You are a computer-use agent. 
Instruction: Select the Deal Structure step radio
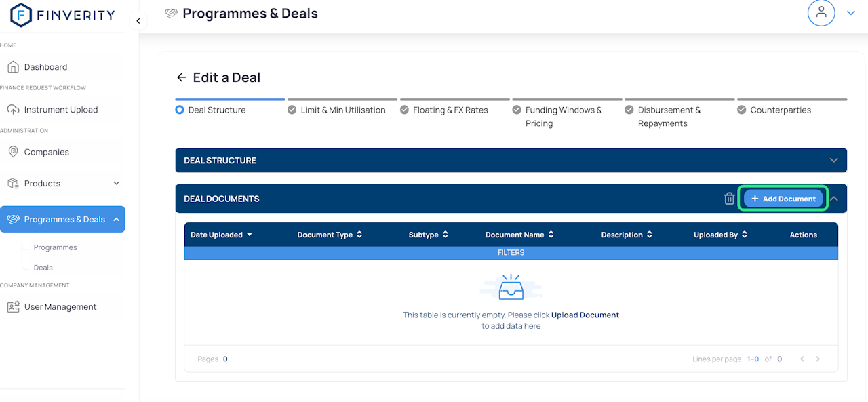180,110
